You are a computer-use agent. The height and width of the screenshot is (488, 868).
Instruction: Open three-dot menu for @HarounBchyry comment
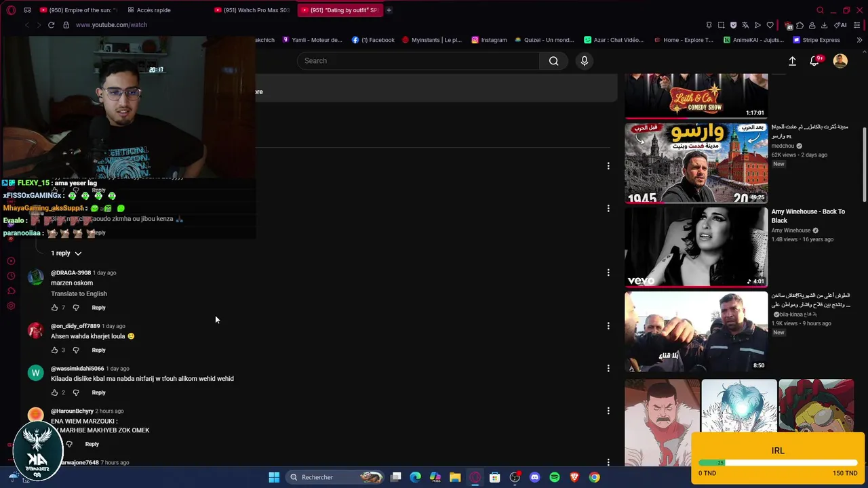click(x=608, y=411)
